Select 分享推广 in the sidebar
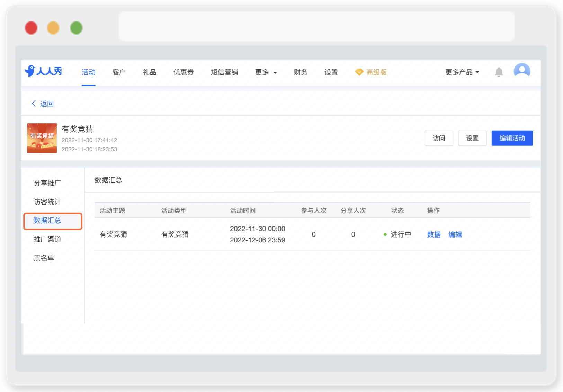This screenshot has width=563, height=392. coord(47,183)
